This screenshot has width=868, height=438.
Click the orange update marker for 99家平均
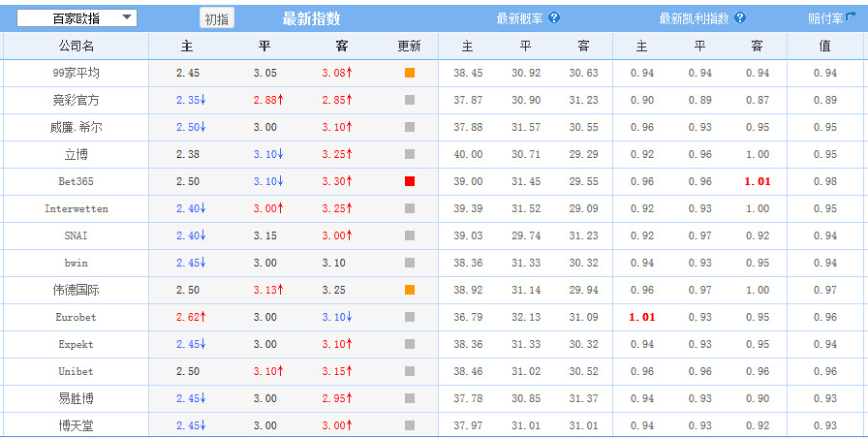point(410,73)
